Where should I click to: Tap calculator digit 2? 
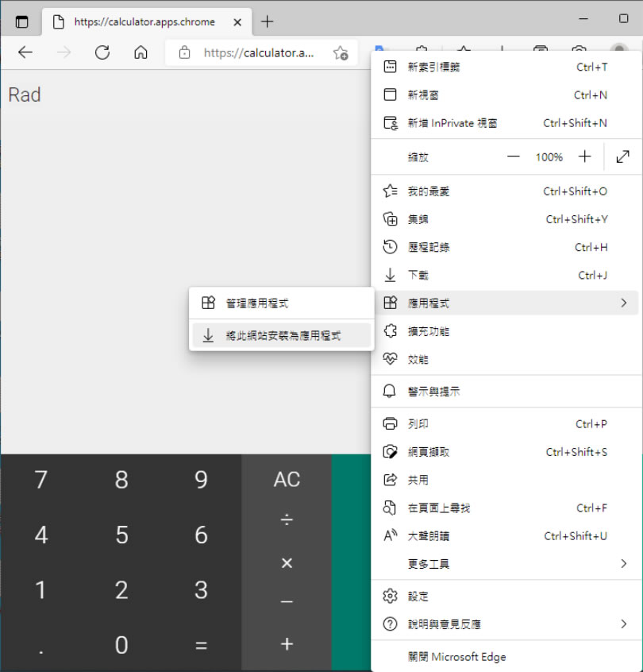pyautogui.click(x=121, y=590)
